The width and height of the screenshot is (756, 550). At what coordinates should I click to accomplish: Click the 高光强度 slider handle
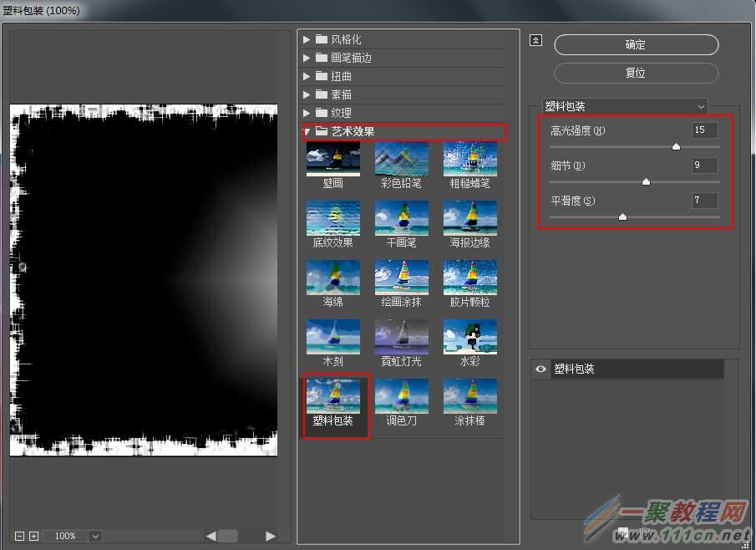click(x=676, y=146)
